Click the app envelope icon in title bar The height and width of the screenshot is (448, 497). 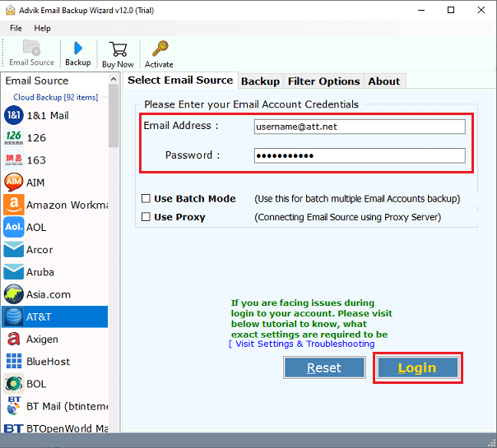coord(11,11)
